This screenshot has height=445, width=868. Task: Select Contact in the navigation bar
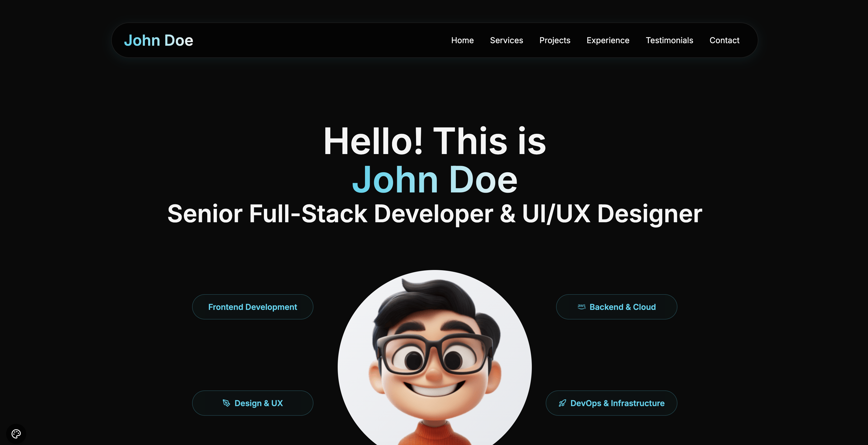pos(724,40)
